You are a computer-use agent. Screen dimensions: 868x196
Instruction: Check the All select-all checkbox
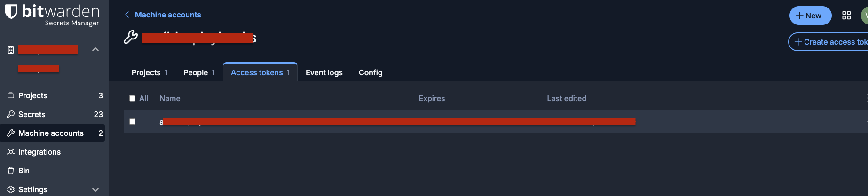coord(133,98)
